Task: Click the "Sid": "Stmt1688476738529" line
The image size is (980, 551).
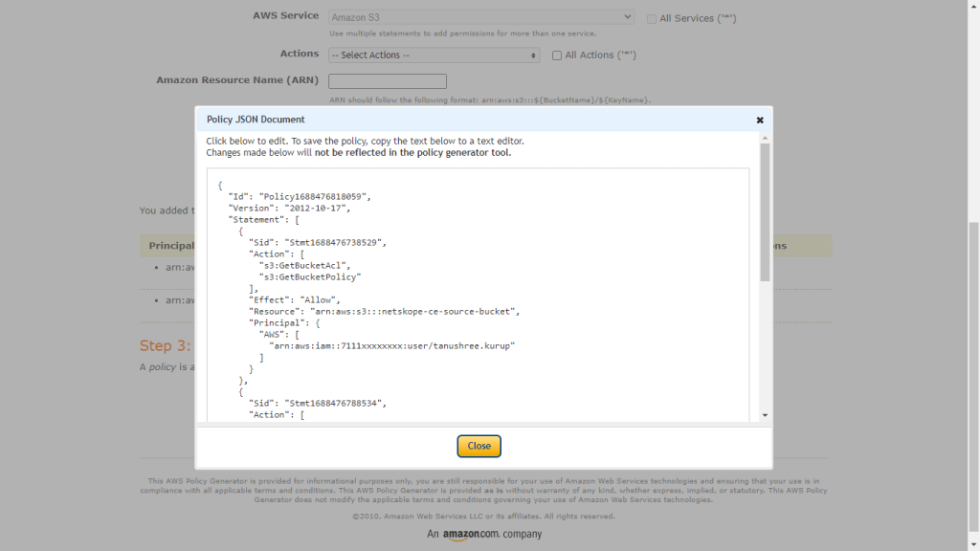Action: point(318,242)
